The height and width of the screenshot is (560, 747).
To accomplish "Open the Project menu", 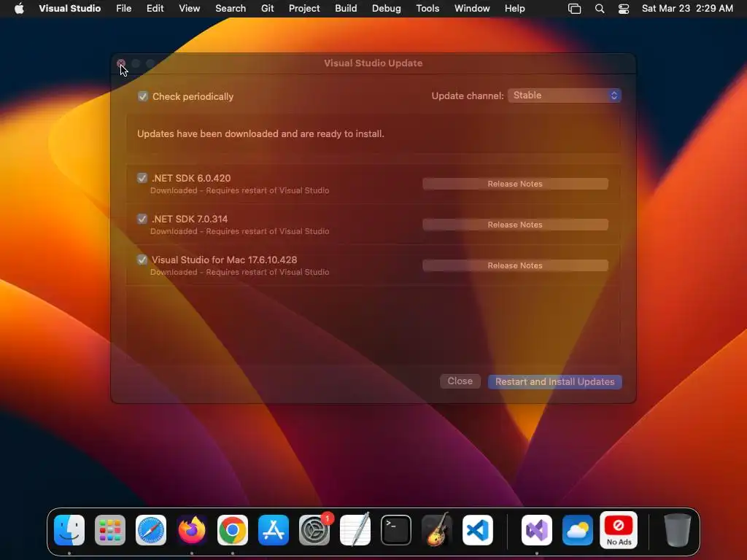I will coord(304,9).
